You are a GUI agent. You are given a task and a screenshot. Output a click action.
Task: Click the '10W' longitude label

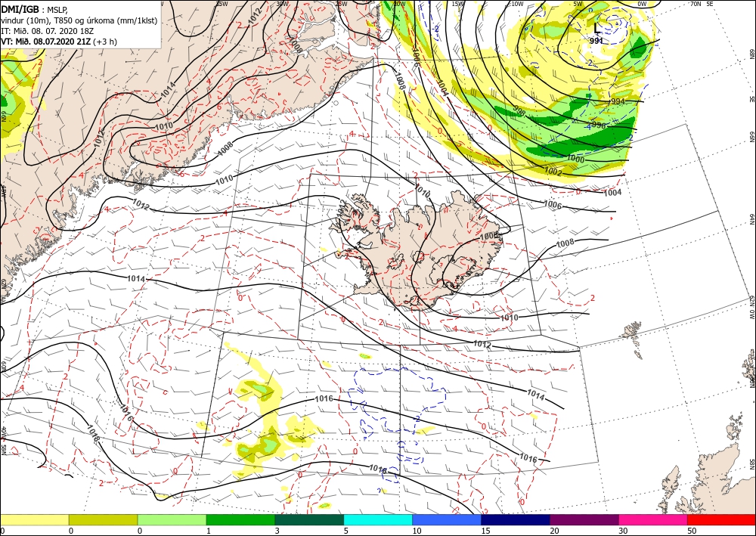tap(517, 4)
